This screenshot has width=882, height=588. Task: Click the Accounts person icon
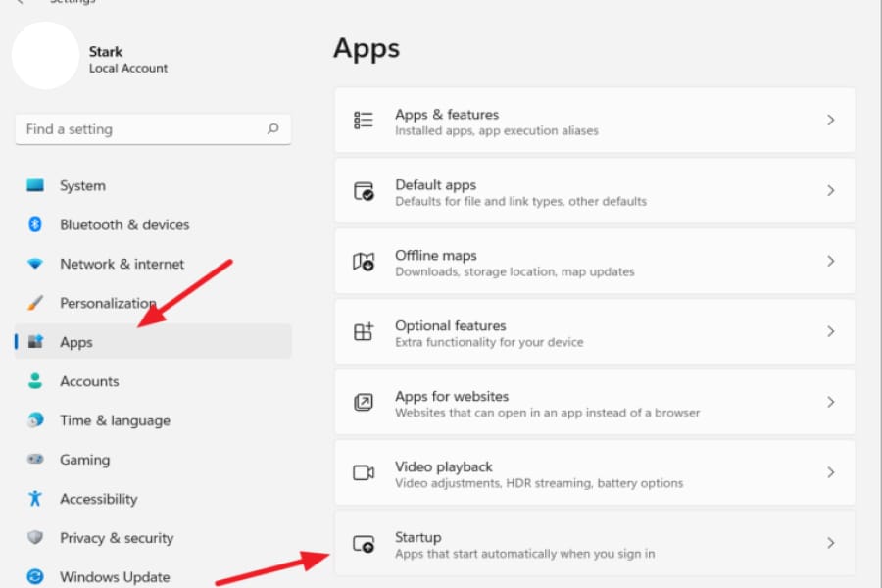35,381
